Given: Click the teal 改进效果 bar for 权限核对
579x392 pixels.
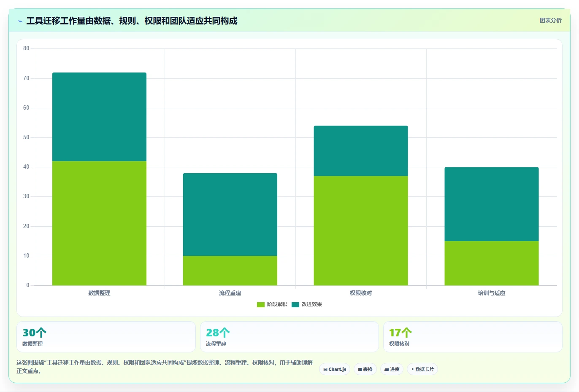Looking at the screenshot, I should point(361,151).
